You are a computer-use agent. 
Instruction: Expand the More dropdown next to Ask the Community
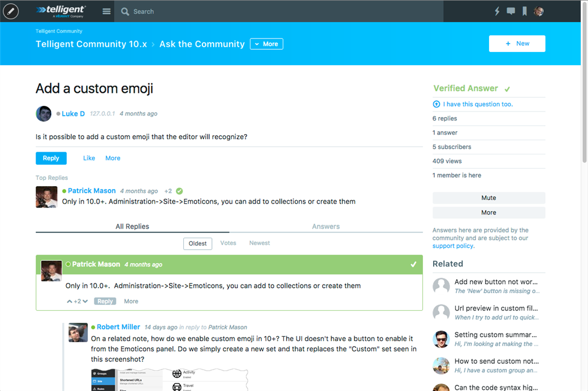[x=267, y=44]
